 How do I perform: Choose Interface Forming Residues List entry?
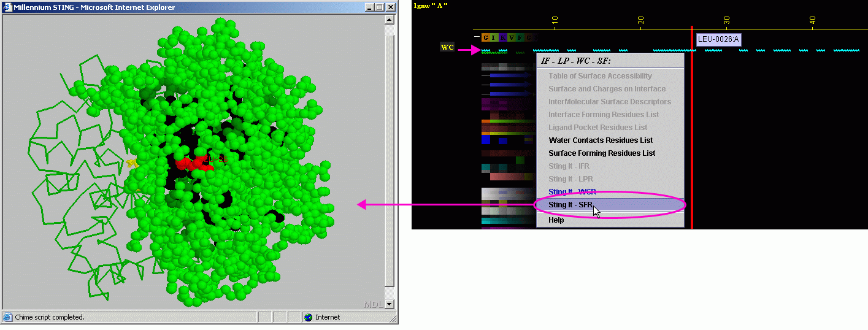610,115
